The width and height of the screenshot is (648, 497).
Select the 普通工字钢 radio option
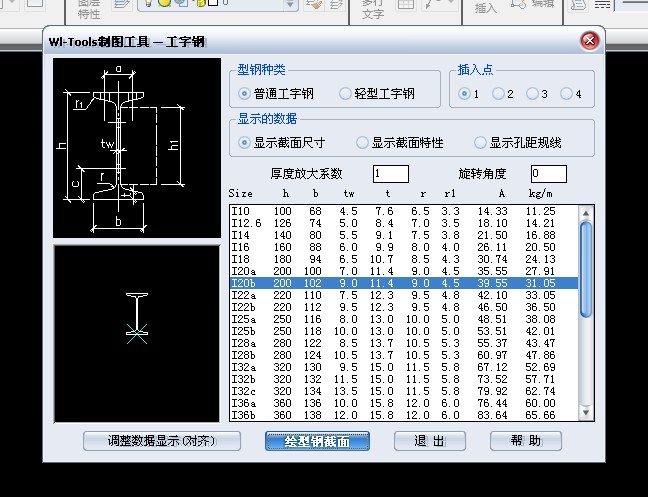(x=276, y=94)
